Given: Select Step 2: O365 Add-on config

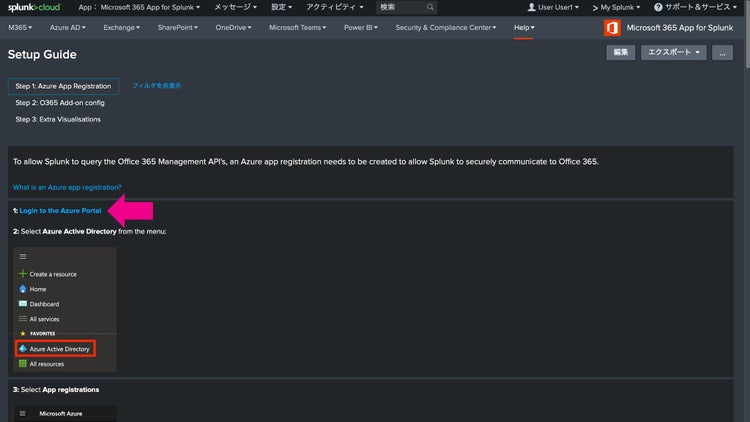Looking at the screenshot, I should pyautogui.click(x=60, y=103).
